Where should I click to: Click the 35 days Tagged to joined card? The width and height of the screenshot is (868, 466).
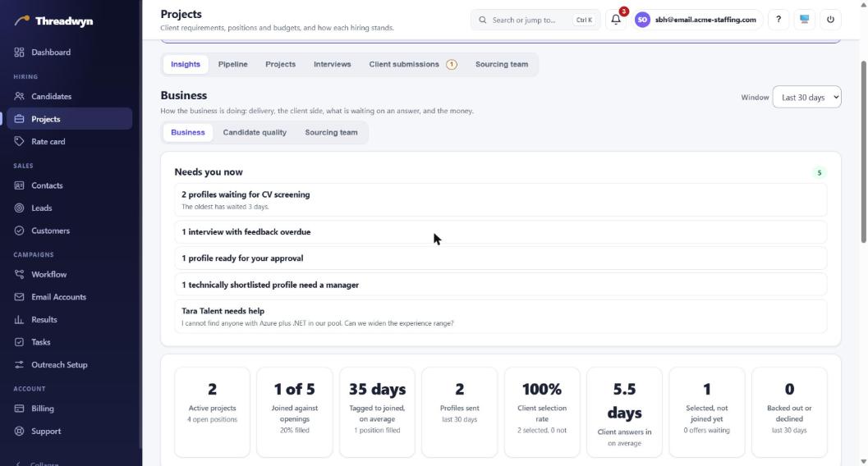[x=377, y=413]
